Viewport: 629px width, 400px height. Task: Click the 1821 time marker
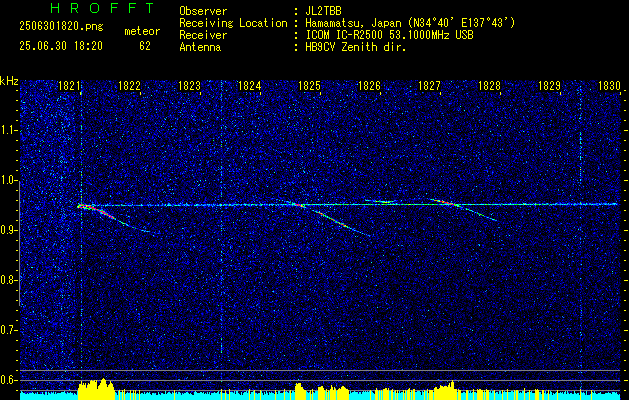tap(69, 86)
